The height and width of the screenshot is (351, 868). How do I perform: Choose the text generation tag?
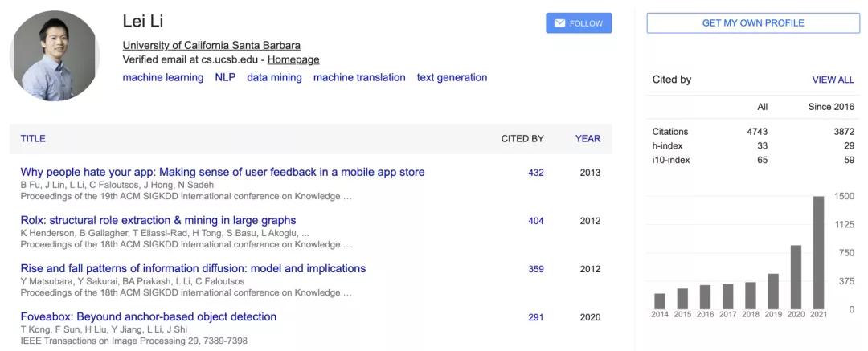[x=452, y=77]
